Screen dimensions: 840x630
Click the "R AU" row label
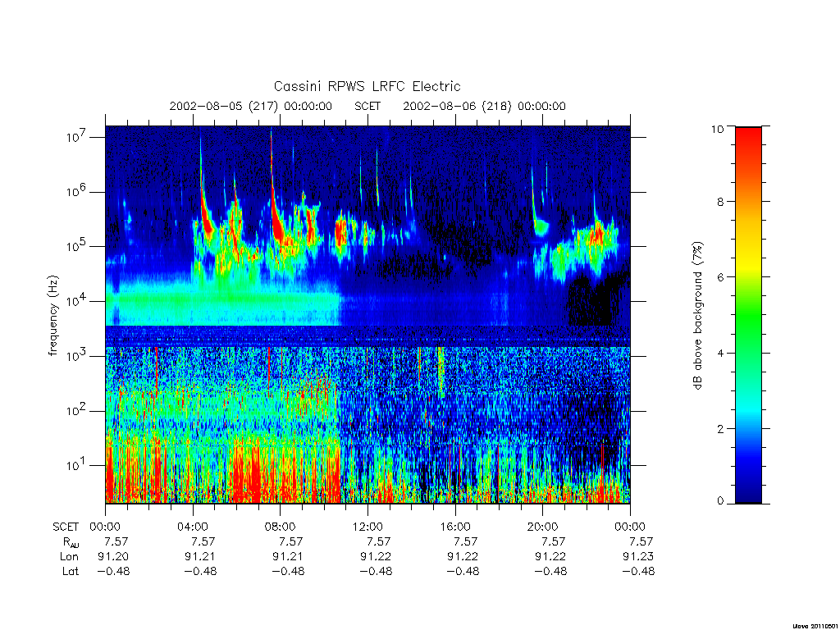(x=71, y=542)
